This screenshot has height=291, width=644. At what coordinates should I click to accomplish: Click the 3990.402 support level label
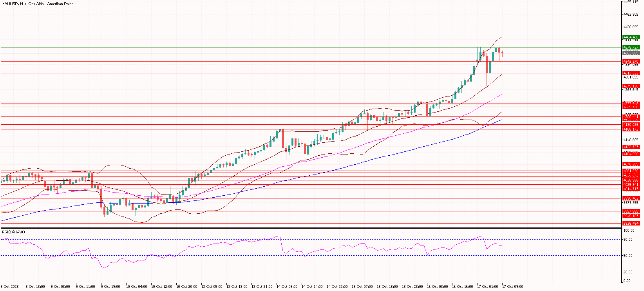click(631, 198)
